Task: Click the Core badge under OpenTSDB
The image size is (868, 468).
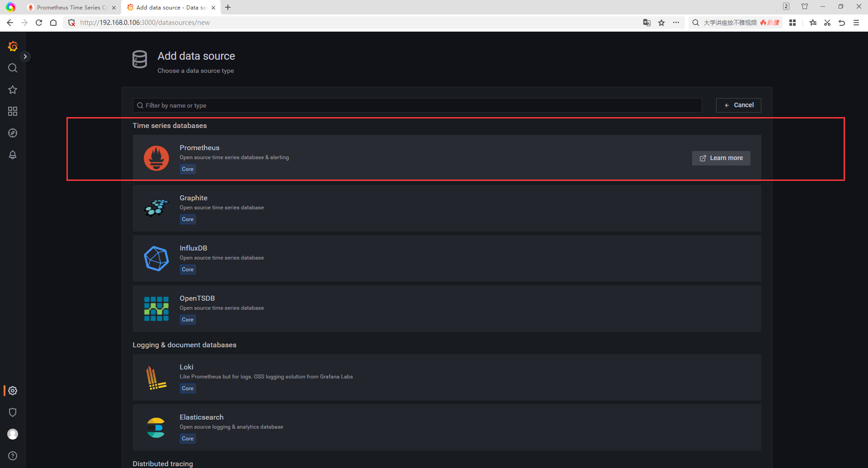Action: click(188, 320)
